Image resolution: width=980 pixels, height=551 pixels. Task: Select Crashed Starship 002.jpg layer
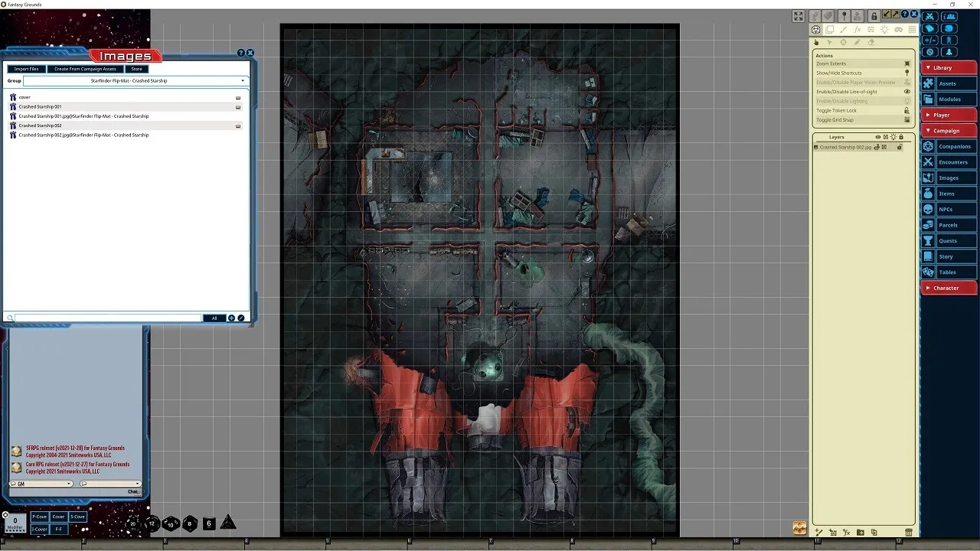[x=845, y=147]
